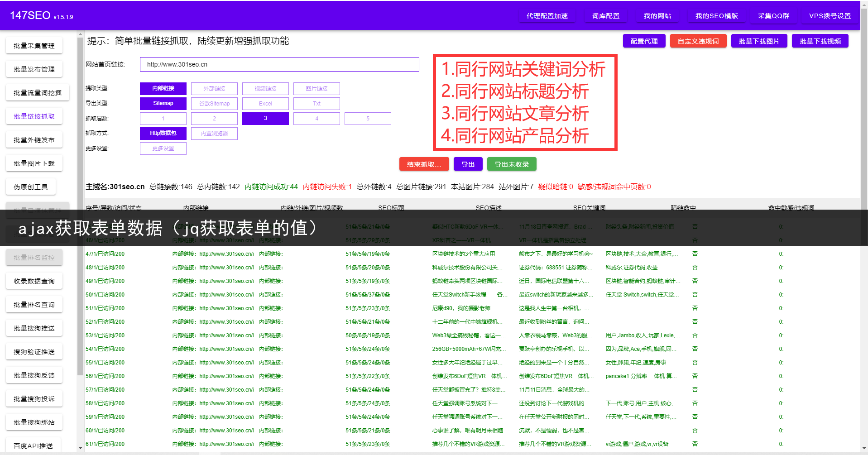This screenshot has width=868, height=455.
Task: Open 百度API推送 at bottom of sidebar
Action: (x=34, y=445)
